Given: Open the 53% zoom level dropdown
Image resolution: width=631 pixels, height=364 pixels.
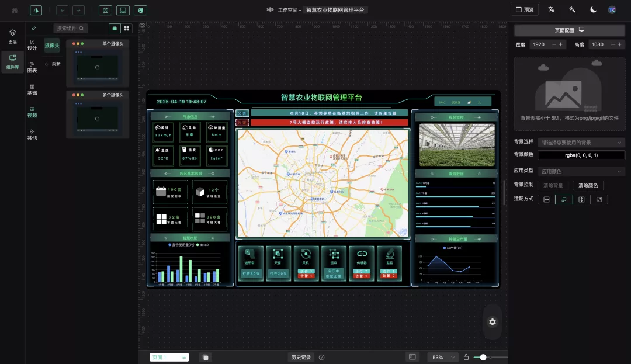Looking at the screenshot, I should coord(442,357).
